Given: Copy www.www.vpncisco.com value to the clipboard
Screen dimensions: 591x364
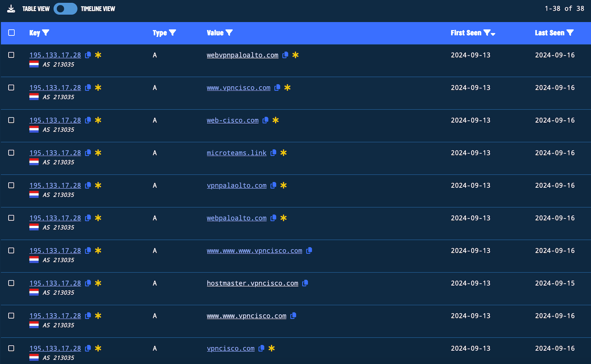Looking at the screenshot, I should point(293,316).
